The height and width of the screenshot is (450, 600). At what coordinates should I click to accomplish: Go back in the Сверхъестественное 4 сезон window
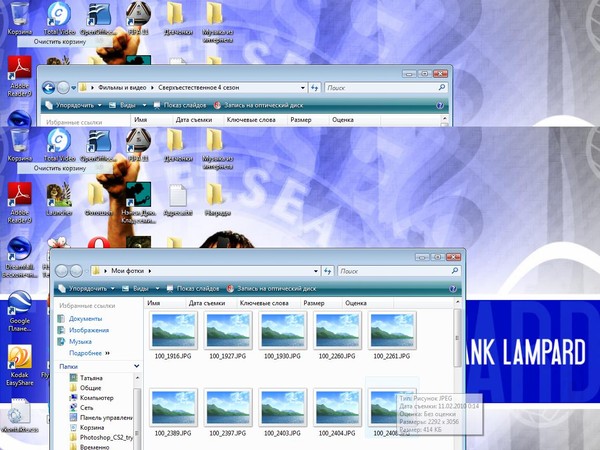(x=49, y=88)
